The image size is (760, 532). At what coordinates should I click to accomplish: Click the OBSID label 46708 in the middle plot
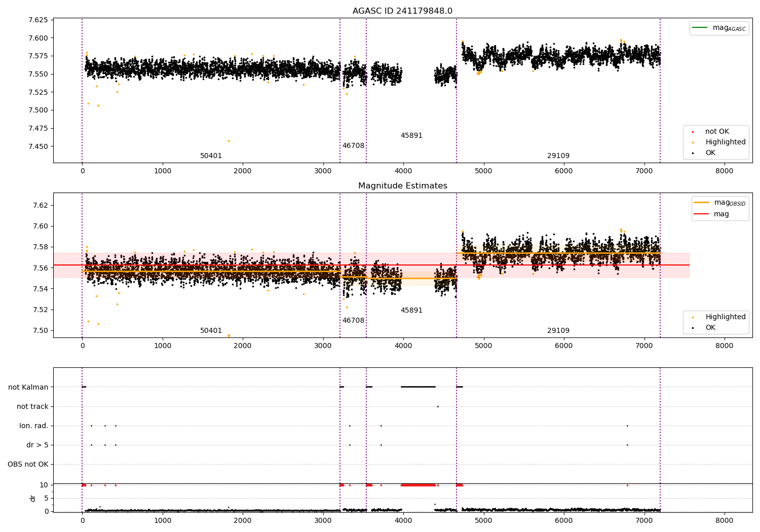(353, 321)
